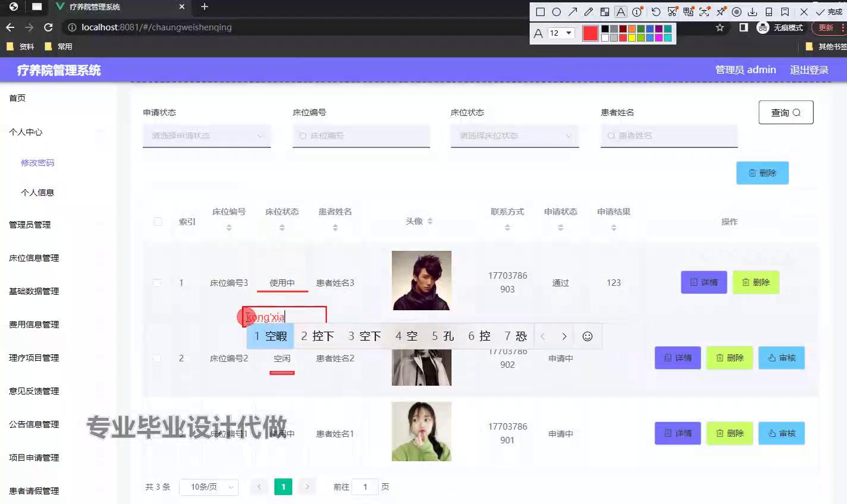Pin the screenshot to screen
847x504 pixels.
click(x=720, y=12)
